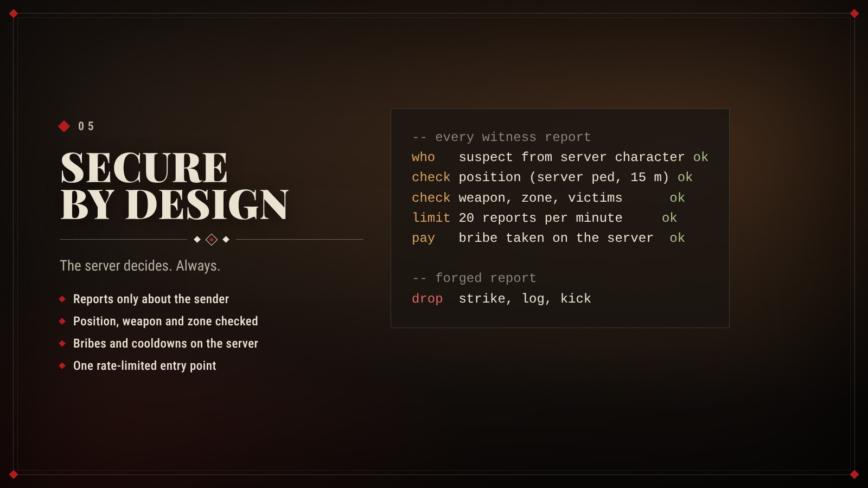The image size is (868, 488).
Task: Click bullet "Reports only about the sender"
Action: 151,299
